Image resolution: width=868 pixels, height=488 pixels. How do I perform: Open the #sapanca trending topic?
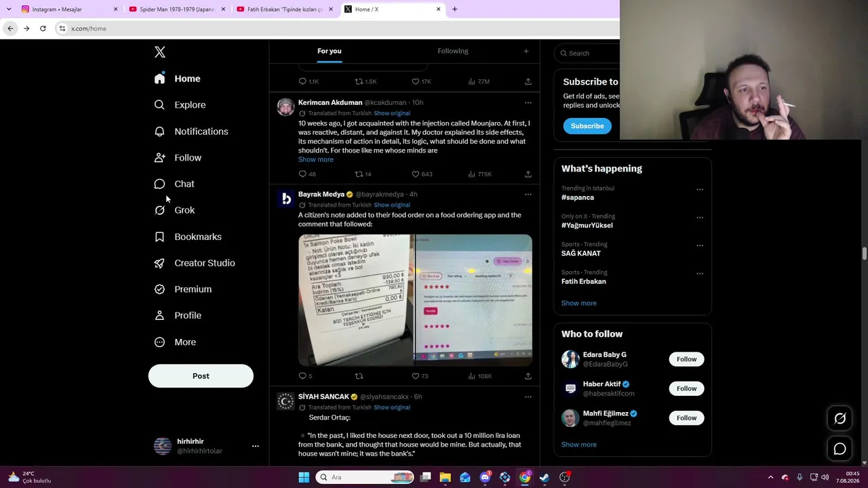pyautogui.click(x=578, y=197)
